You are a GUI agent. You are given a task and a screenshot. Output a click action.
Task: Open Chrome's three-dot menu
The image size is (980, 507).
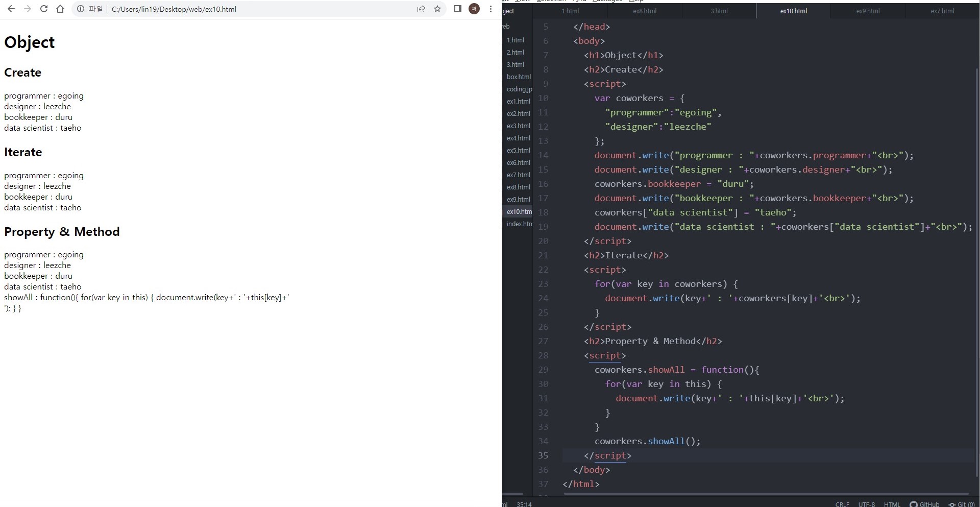(x=491, y=9)
